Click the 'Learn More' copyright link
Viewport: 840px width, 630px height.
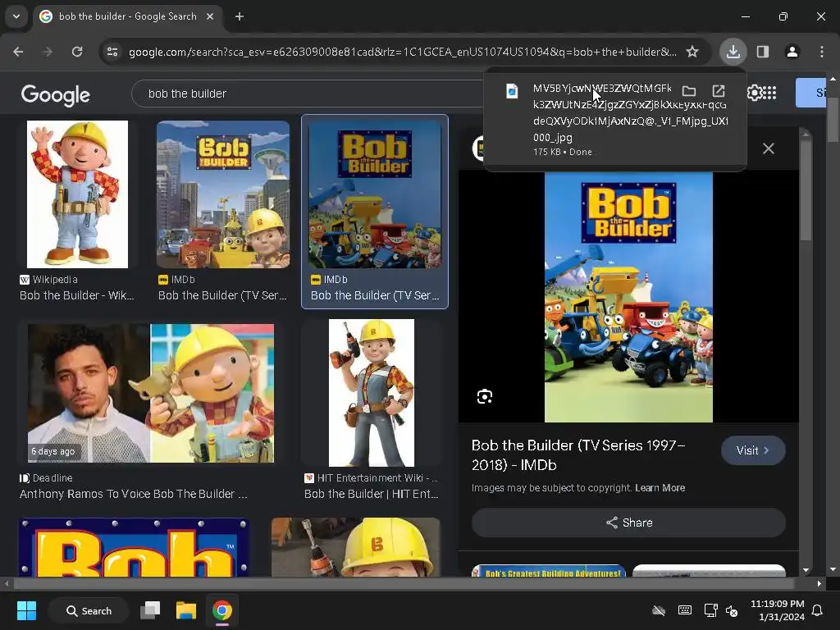pos(660,488)
